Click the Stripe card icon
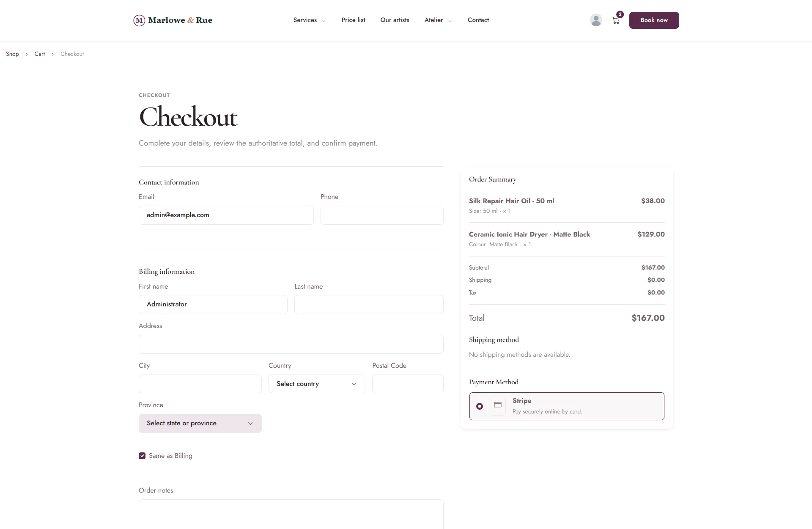The width and height of the screenshot is (812, 529). point(498,405)
